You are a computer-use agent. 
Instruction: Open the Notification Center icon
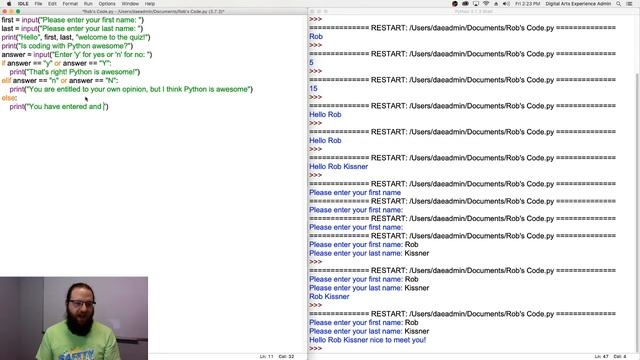tap(629, 4)
